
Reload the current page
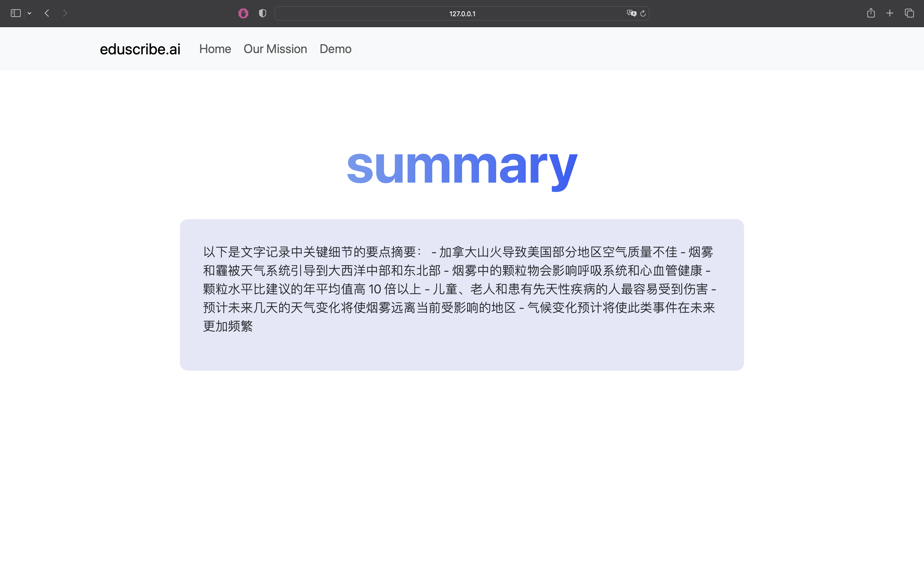(x=643, y=13)
